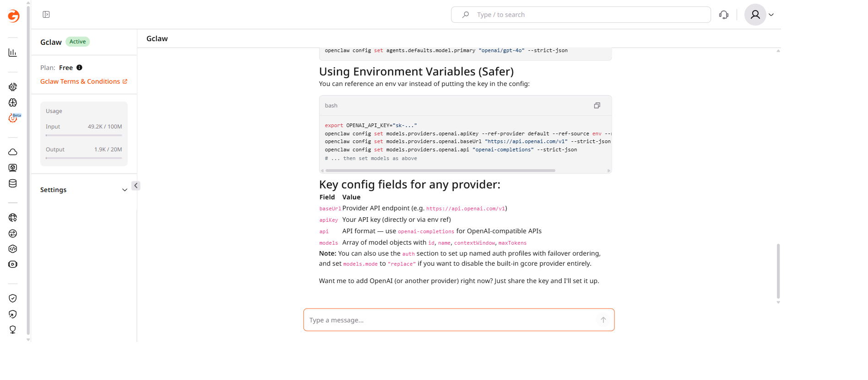Image resolution: width=868 pixels, height=380 pixels.
Task: Open the brain AI icon in sidebar
Action: (x=13, y=102)
